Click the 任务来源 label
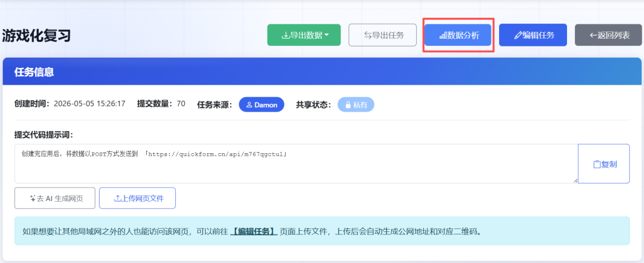This screenshot has height=263, width=644. point(215,105)
